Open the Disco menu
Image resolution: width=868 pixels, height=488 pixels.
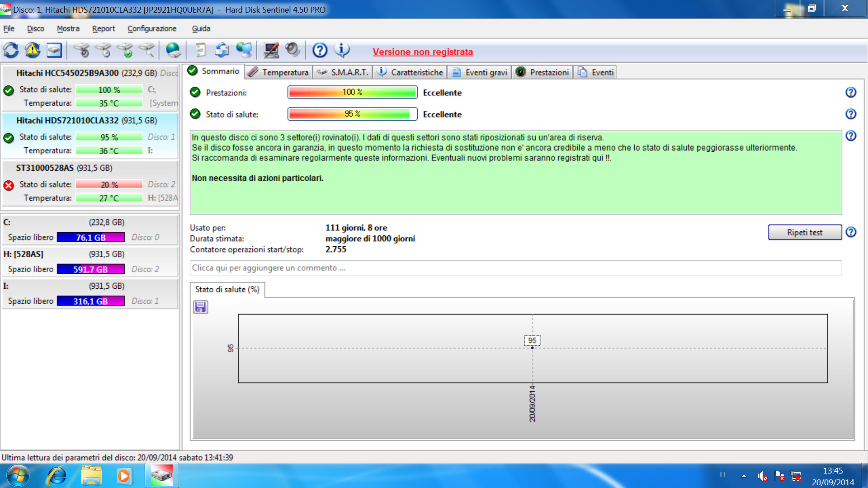(36, 28)
